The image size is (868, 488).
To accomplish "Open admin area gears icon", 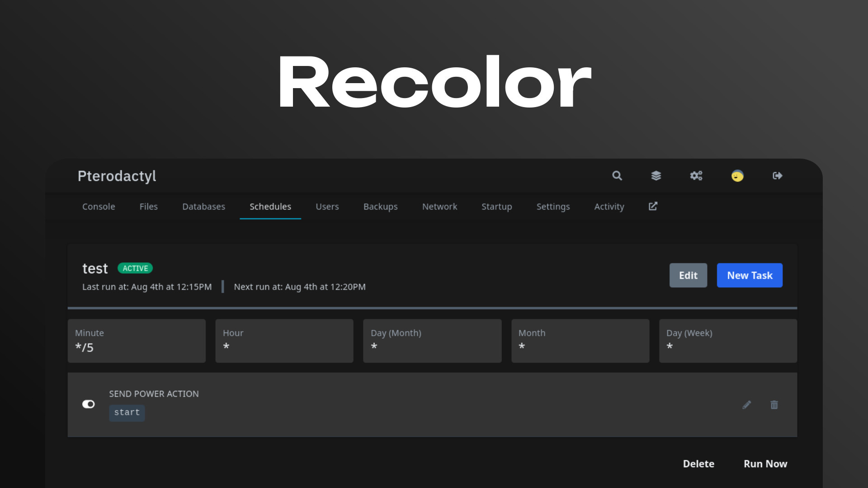I will coord(696,176).
